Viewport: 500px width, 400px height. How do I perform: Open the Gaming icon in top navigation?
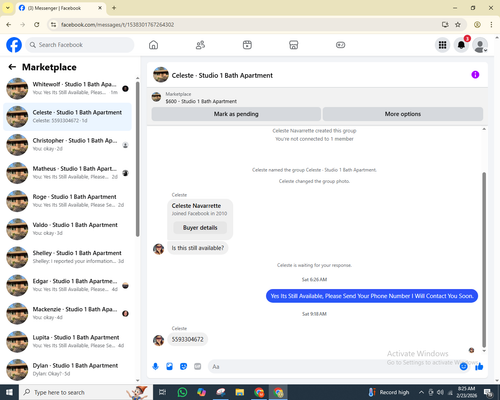340,45
